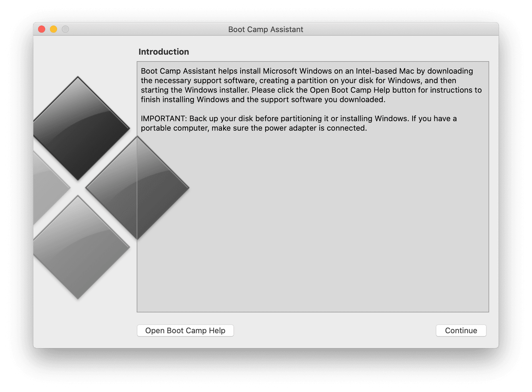532x392 pixels.
Task: Click the paragraph describing Boot Camp Assistant
Action: tap(311, 85)
